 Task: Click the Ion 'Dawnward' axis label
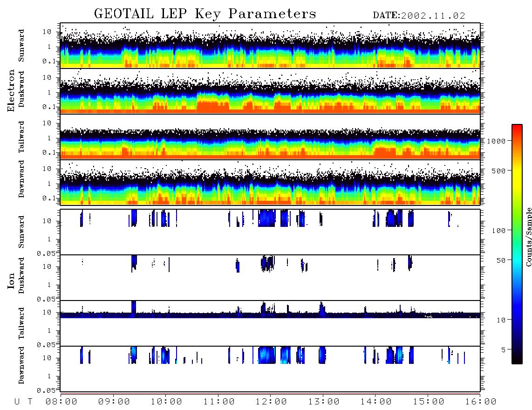point(21,365)
